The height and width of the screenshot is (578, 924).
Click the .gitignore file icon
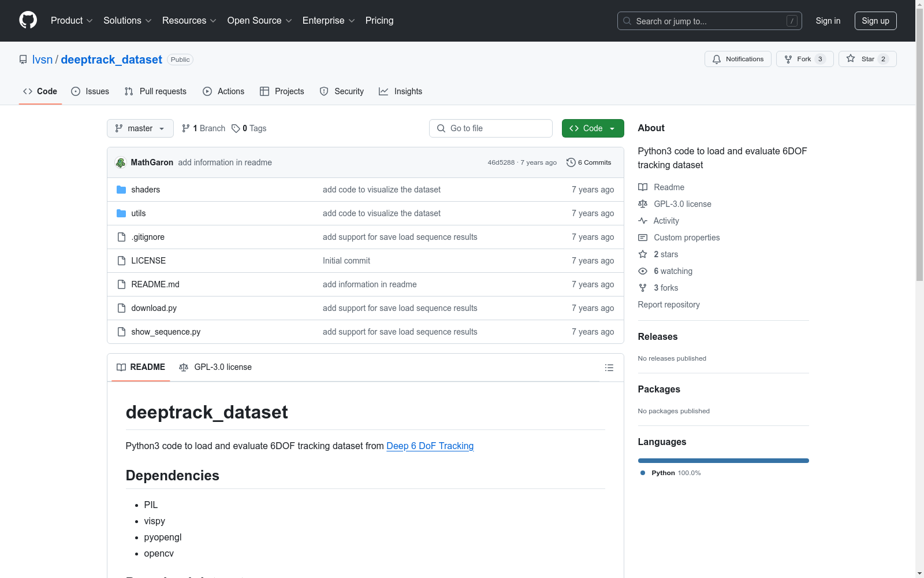pos(121,237)
